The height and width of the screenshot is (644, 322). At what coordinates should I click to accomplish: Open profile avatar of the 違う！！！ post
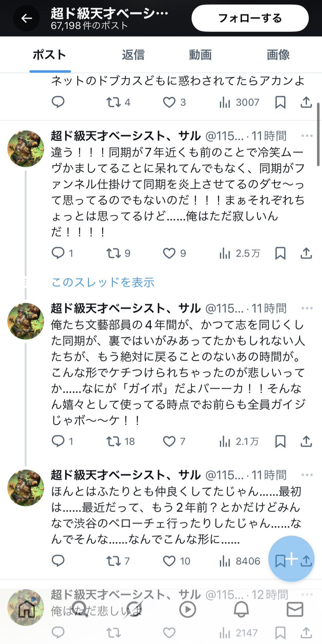(26, 149)
